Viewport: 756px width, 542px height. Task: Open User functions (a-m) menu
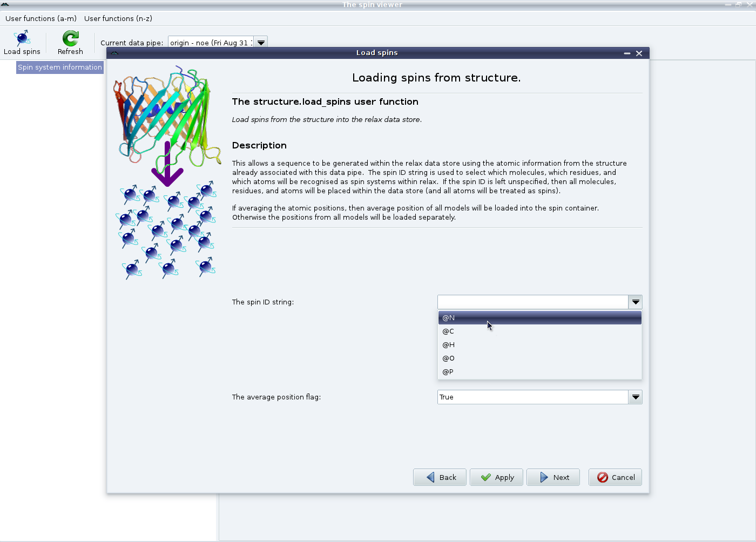41,18
